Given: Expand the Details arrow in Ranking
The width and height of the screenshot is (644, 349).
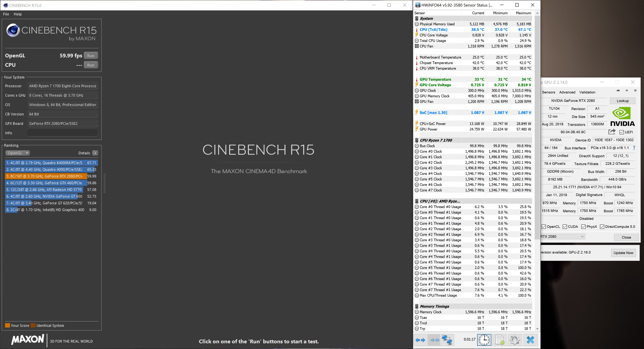Looking at the screenshot, I should 95,153.
